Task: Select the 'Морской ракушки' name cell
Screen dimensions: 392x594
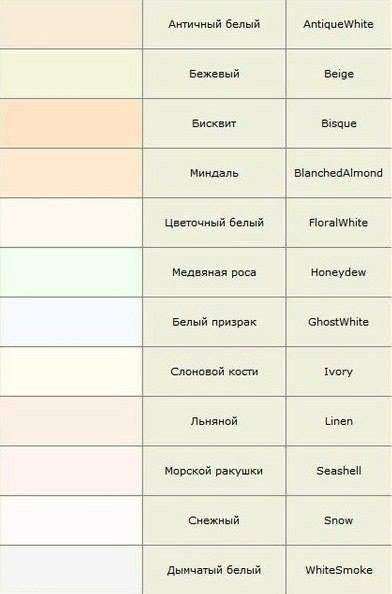Action: [214, 471]
